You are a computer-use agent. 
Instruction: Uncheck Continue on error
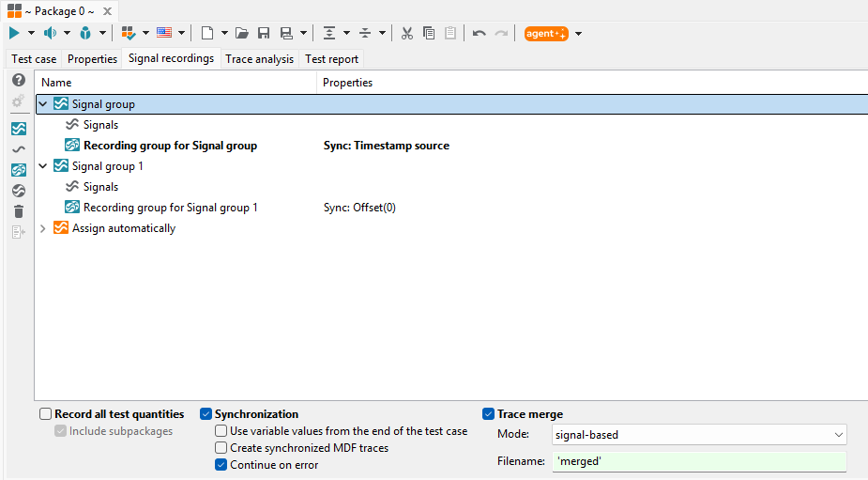click(x=221, y=464)
